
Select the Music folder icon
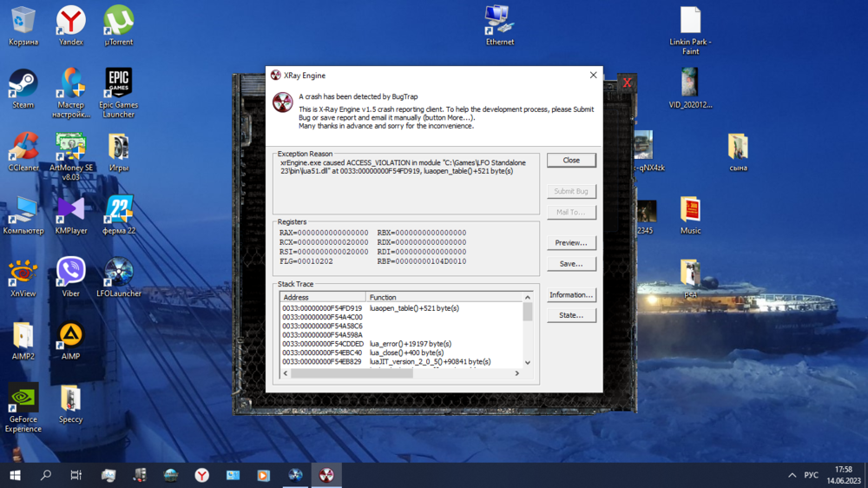[x=690, y=215]
